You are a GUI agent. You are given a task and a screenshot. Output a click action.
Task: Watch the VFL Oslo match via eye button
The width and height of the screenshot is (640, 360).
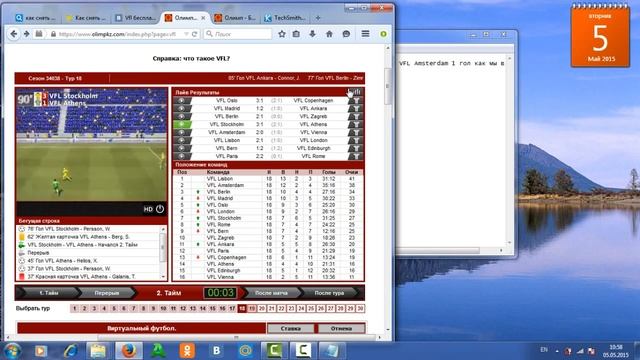click(182, 100)
